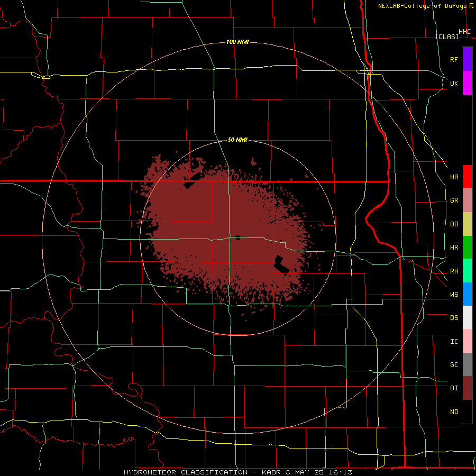The width and height of the screenshot is (476, 476).
Task: Click the BI legend label
Action: 454,388
